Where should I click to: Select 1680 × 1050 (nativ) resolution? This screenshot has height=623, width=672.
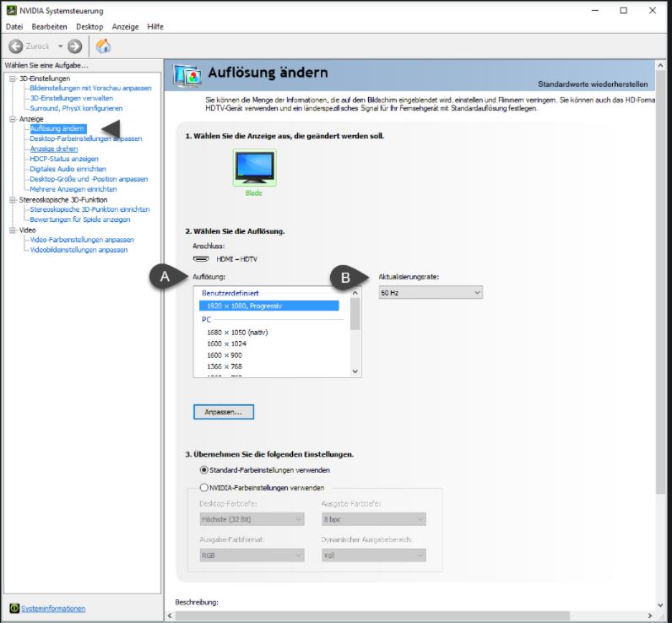click(237, 333)
